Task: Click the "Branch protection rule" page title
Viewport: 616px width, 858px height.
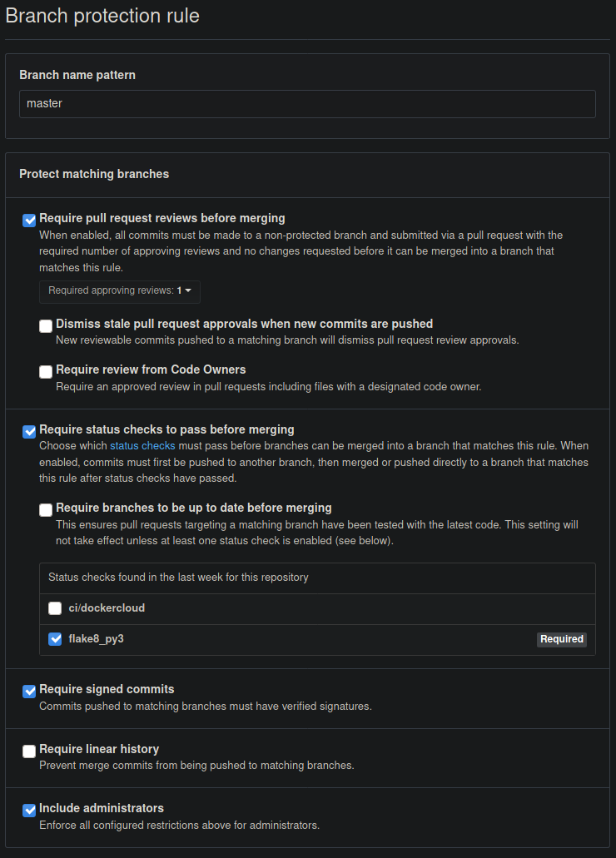Action: pos(102,16)
